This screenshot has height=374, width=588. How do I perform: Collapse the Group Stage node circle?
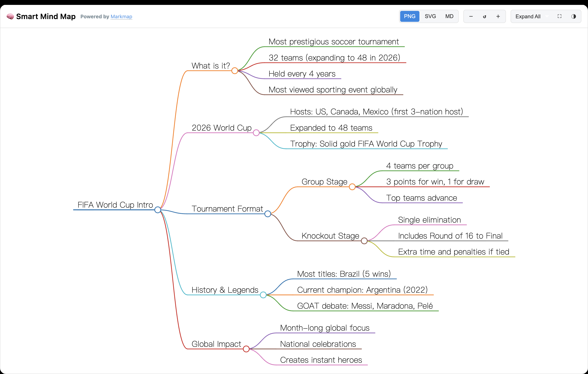click(x=352, y=187)
